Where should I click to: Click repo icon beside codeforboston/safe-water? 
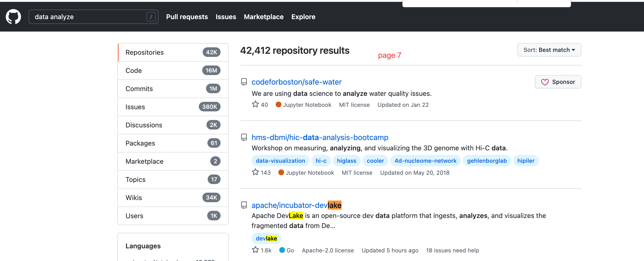click(244, 82)
